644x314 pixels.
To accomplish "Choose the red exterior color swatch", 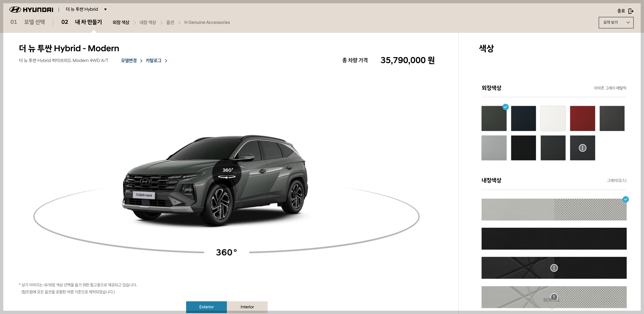I will (x=582, y=118).
